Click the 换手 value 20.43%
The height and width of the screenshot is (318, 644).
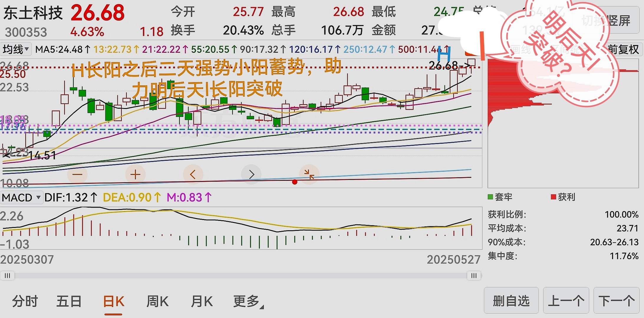[x=243, y=30]
